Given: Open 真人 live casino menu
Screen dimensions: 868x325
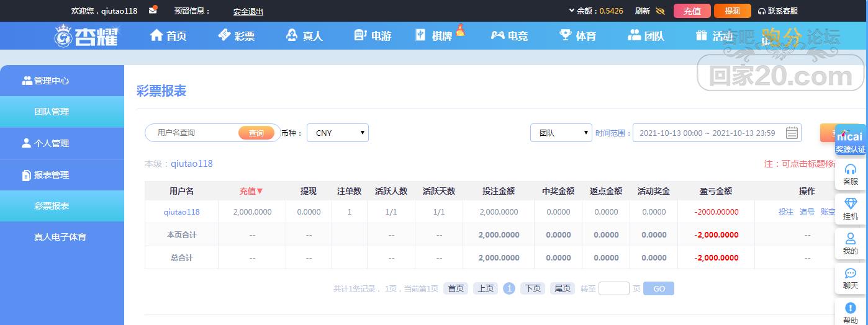Looking at the screenshot, I should (304, 36).
